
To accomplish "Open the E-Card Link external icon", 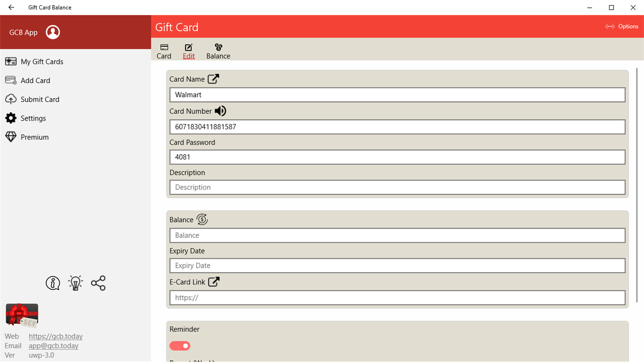I will tap(213, 282).
